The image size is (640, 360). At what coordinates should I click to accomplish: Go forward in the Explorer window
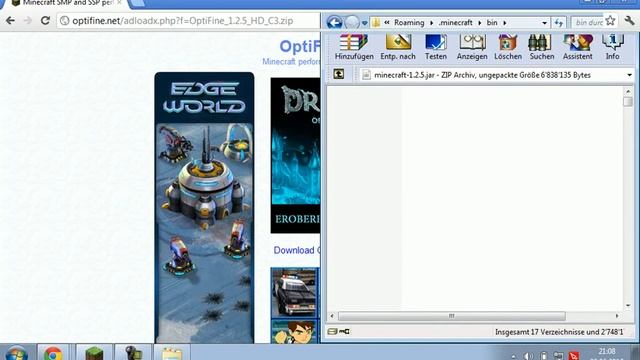tap(351, 22)
